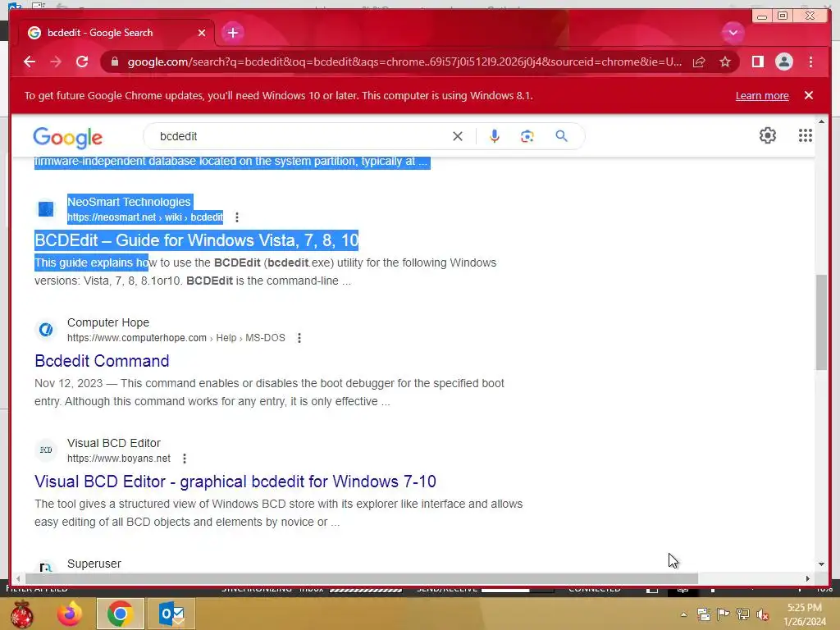840x630 pixels.
Task: Click the network tray icon
Action: [x=743, y=614]
